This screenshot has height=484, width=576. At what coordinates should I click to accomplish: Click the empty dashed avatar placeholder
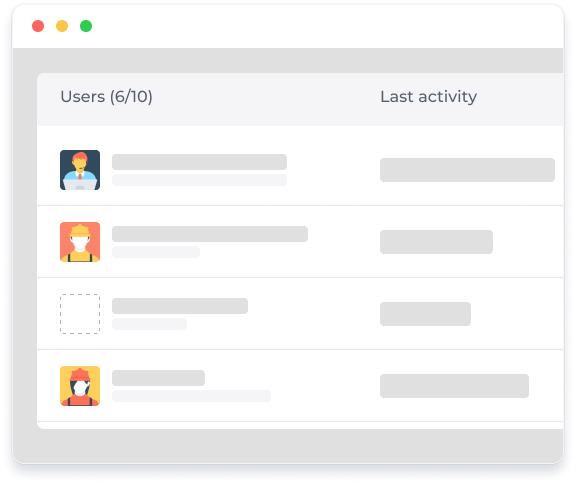pos(80,314)
